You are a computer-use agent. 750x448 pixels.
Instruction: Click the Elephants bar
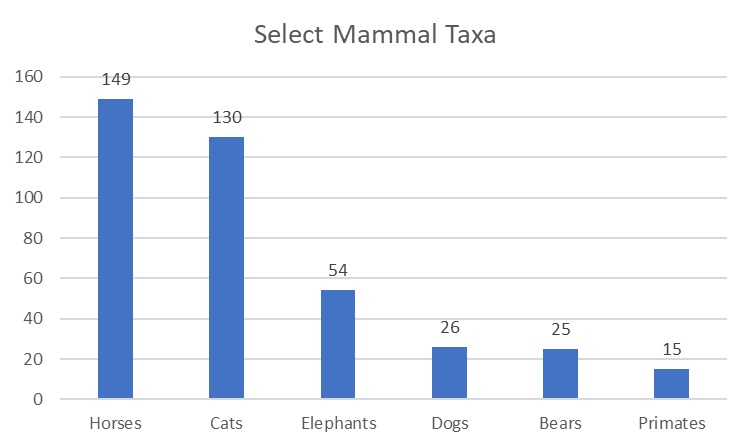pos(338,344)
